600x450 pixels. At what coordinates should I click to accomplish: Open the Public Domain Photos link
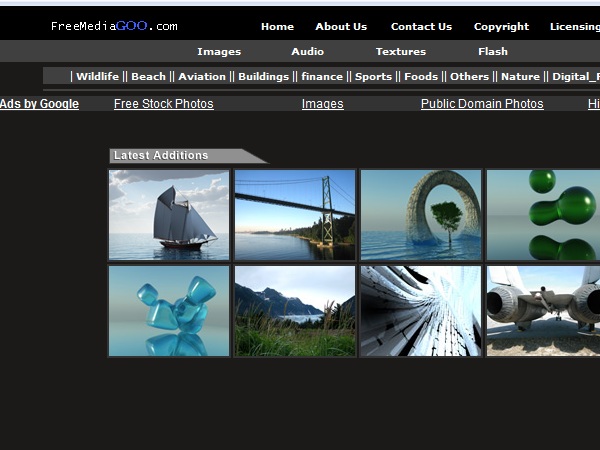tap(482, 104)
